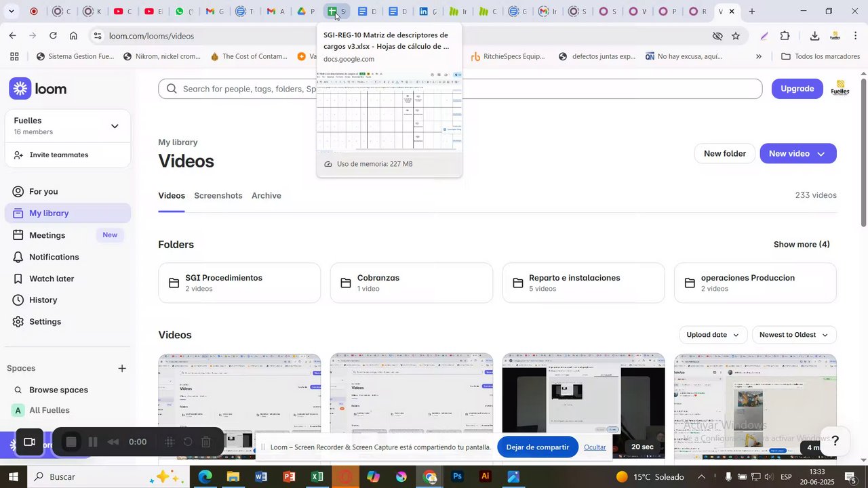
Task: Open the 20 sec video thumbnail
Action: [583, 407]
